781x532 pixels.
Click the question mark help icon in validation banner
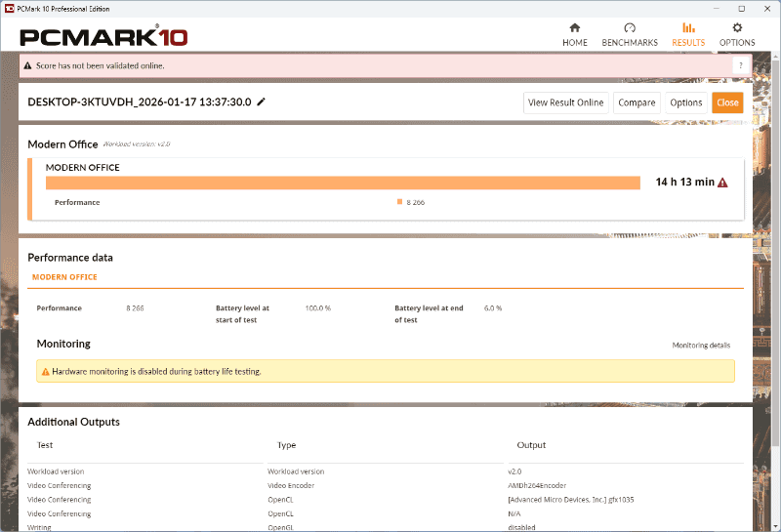click(741, 65)
